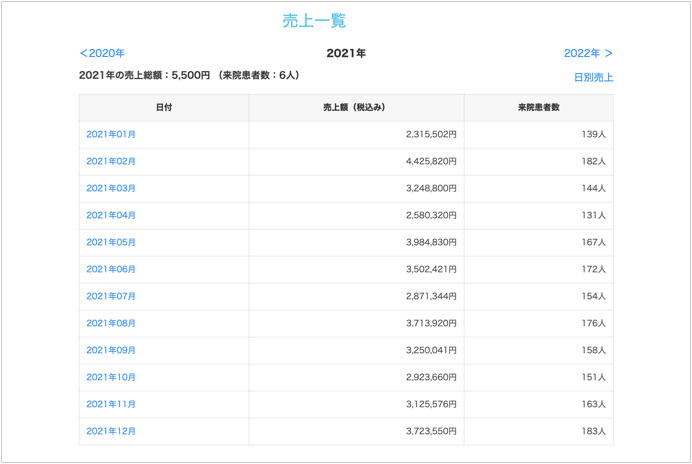The height and width of the screenshot is (464, 692).
Task: Click the 売上一覧 page title
Action: click(314, 21)
